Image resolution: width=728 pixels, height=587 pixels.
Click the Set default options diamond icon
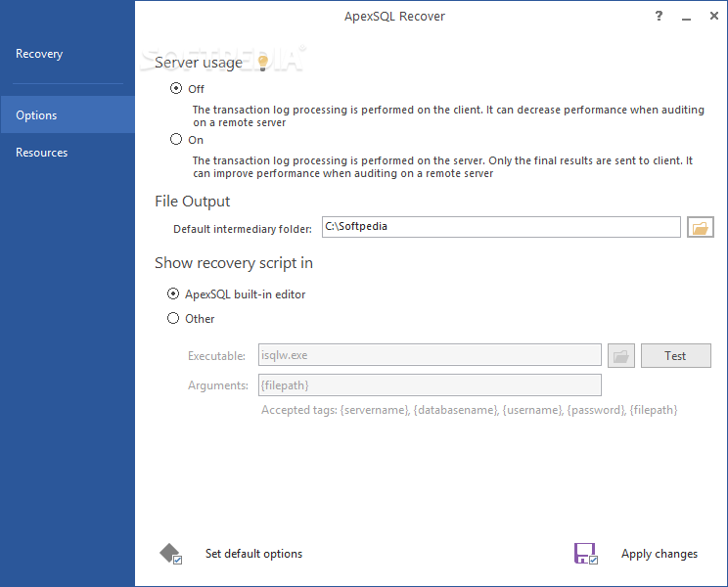coord(170,554)
